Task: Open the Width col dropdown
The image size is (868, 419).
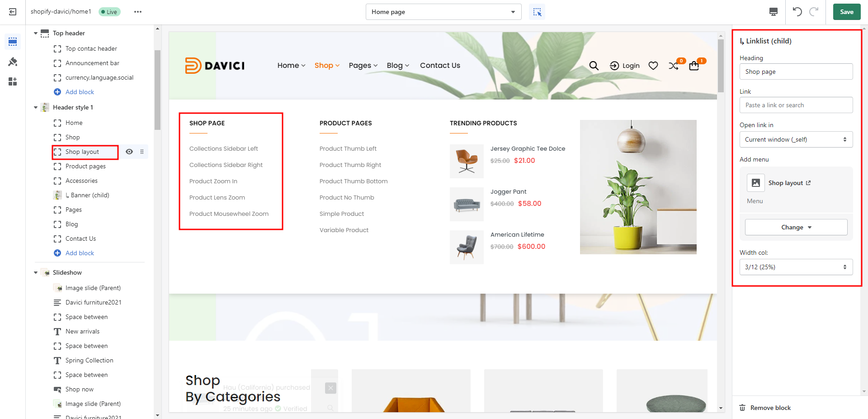Action: 796,267
